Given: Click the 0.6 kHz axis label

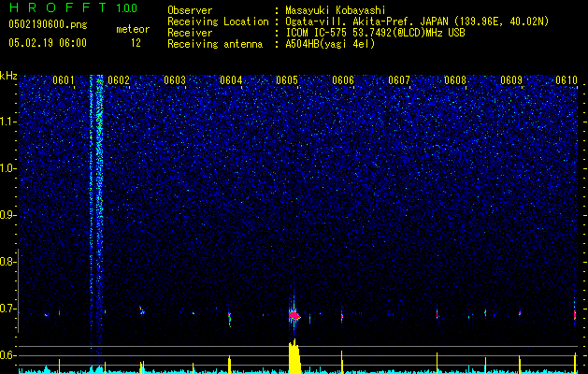Looking at the screenshot, I should [7, 355].
